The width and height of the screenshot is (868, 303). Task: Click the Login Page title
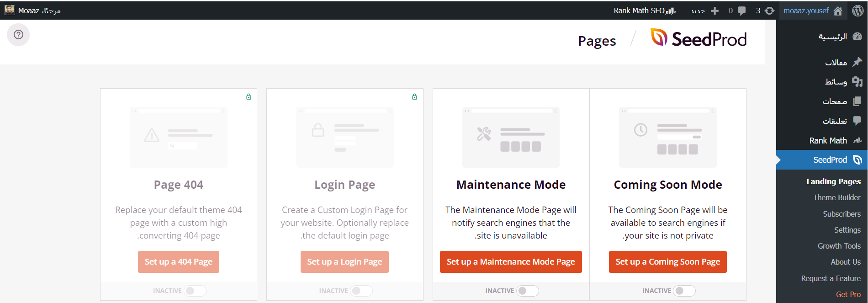(x=344, y=185)
